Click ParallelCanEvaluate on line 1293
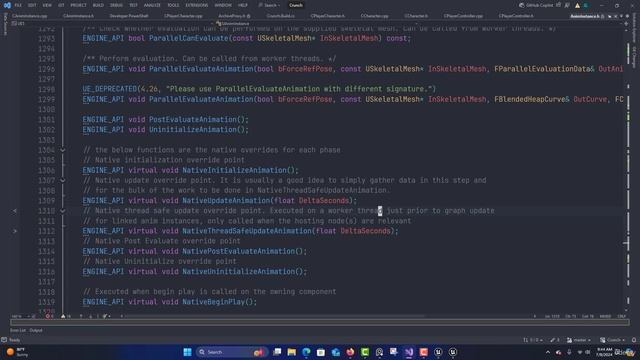This screenshot has width=640, height=360. click(188, 38)
